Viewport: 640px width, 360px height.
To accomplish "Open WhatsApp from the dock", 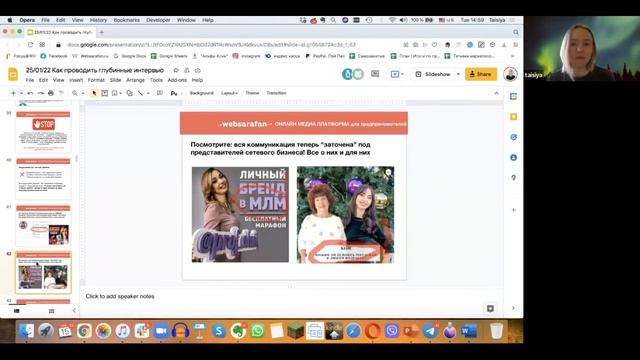I will tap(257, 331).
